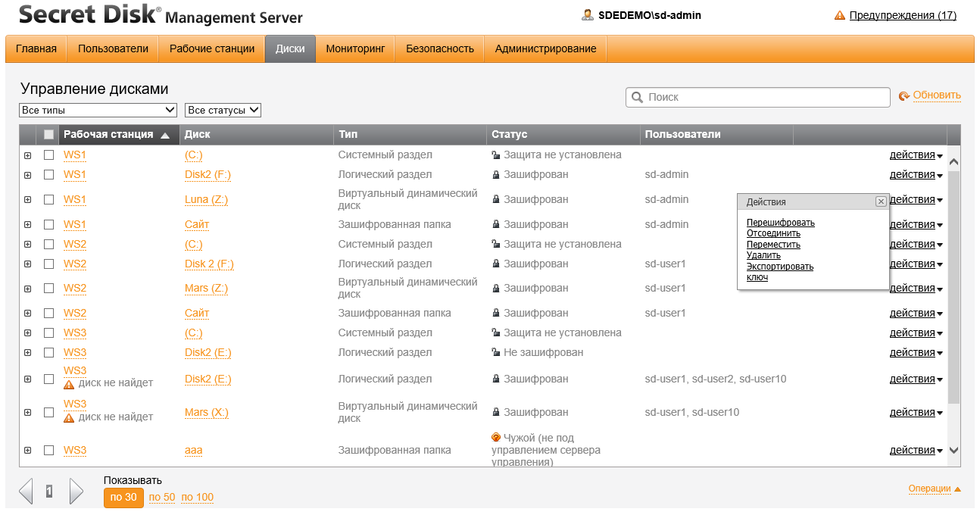The height and width of the screenshot is (512, 980).
Task: Click the warning triangle icon next to Предупреждения
Action: pos(839,15)
